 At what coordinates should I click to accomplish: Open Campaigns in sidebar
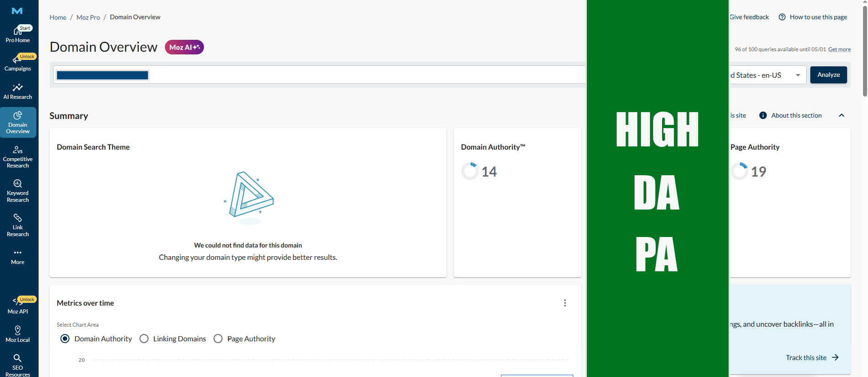(x=18, y=63)
